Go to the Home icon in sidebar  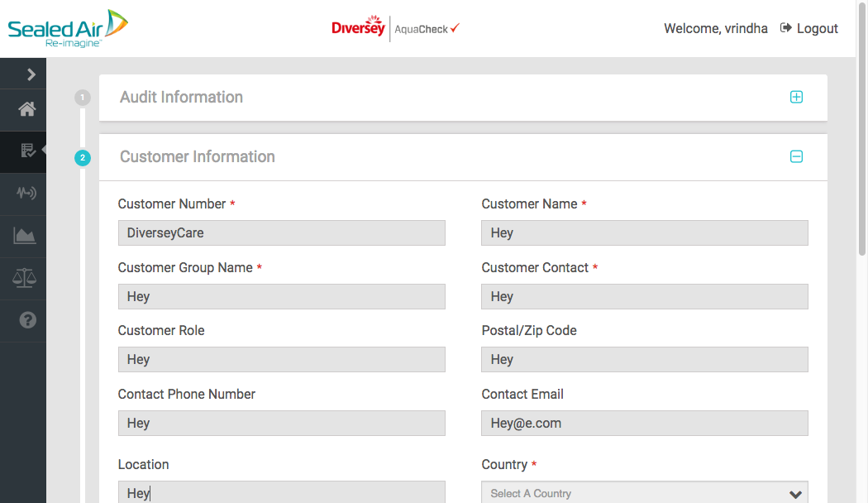(x=27, y=109)
